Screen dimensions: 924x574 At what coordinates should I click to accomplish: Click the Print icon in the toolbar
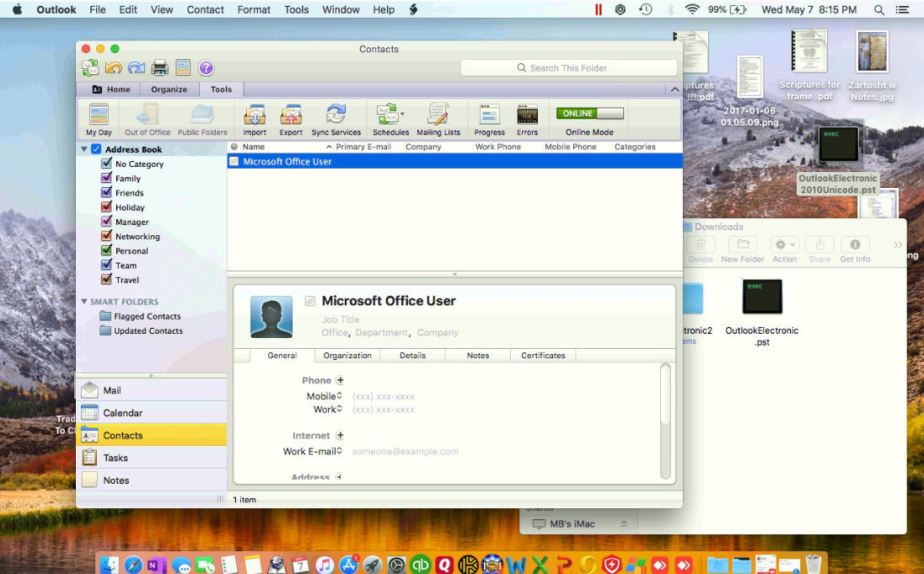159,67
